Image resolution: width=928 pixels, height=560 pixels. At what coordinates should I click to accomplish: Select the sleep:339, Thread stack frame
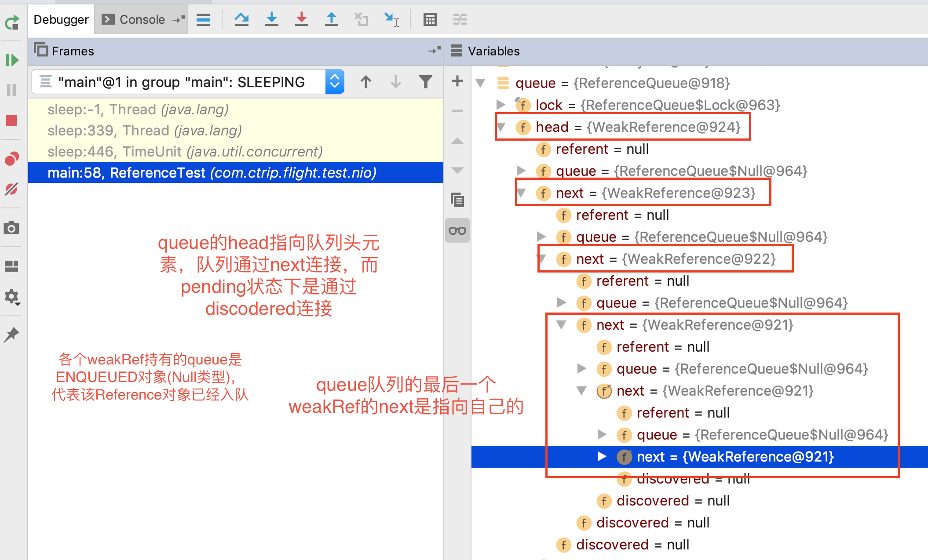click(145, 131)
